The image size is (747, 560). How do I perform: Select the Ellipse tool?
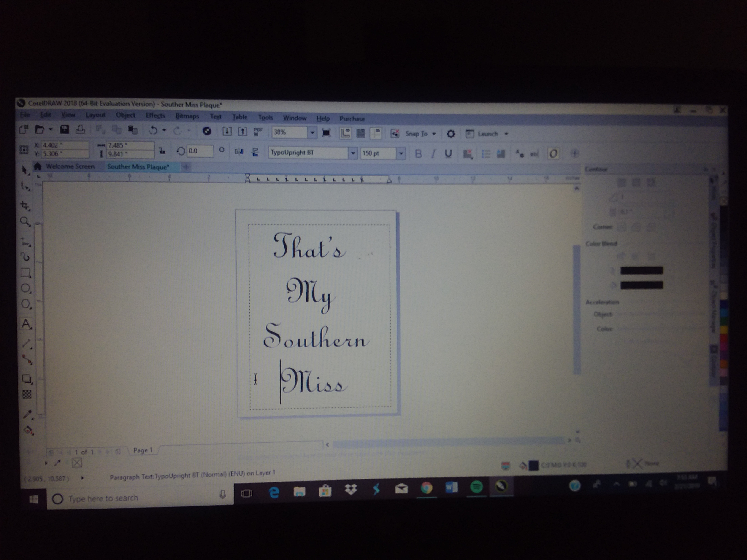(x=26, y=289)
